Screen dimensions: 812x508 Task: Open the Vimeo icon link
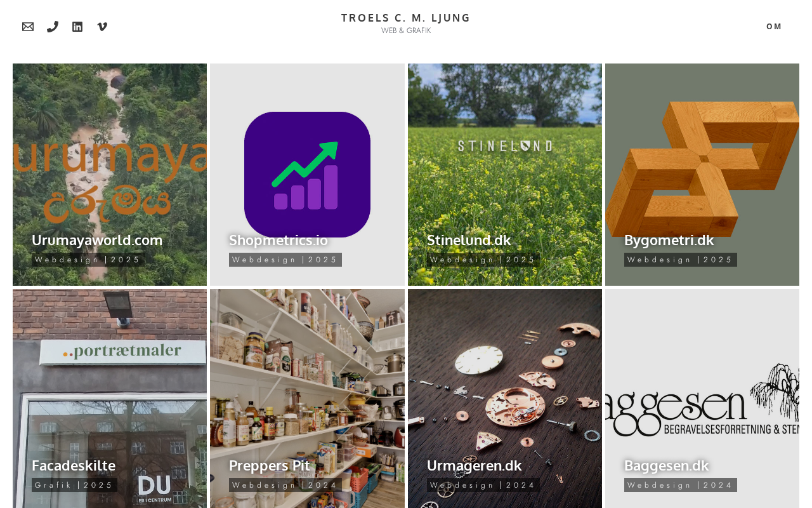[102, 27]
